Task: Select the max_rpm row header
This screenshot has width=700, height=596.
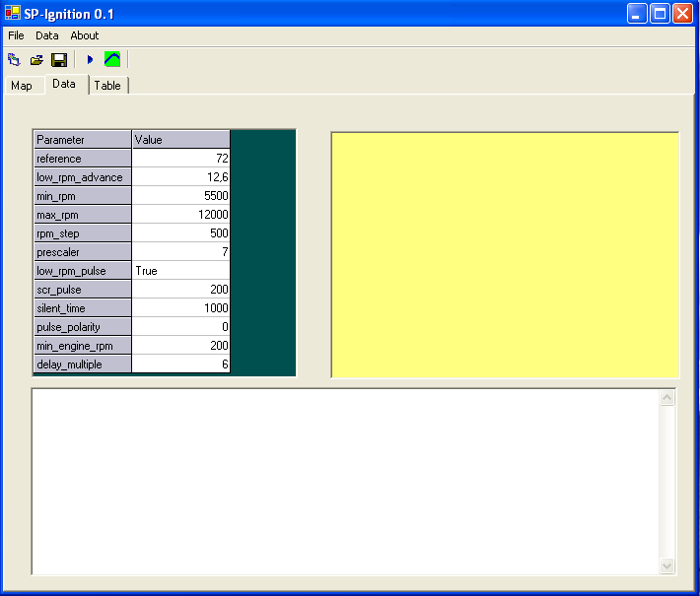Action: (x=83, y=215)
